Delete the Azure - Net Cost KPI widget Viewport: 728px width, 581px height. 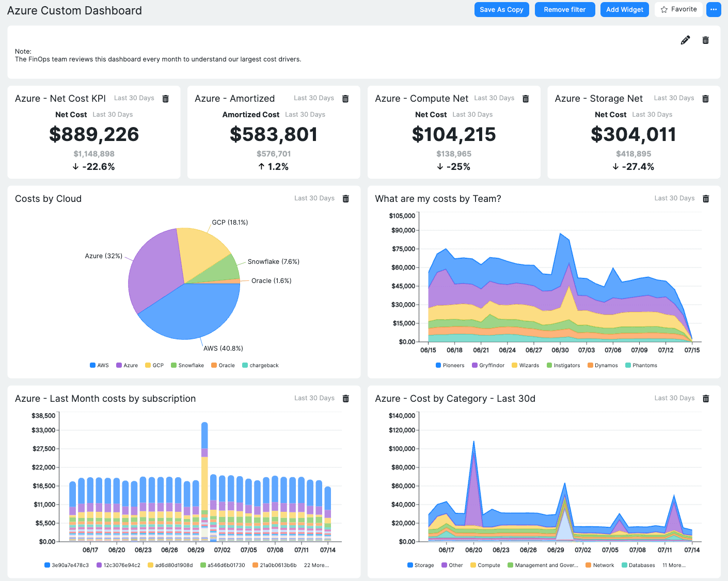pos(165,98)
